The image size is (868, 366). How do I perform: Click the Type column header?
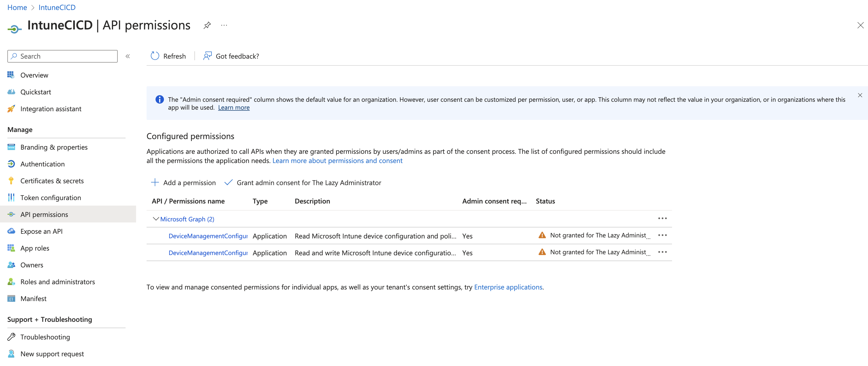click(x=260, y=201)
